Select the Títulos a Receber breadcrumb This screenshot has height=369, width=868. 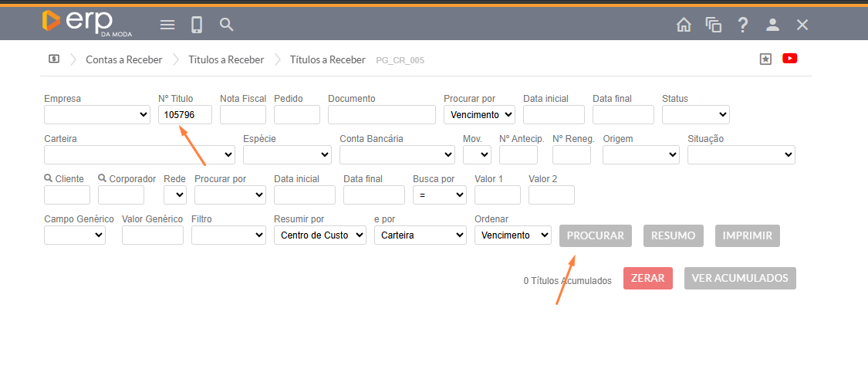(226, 59)
